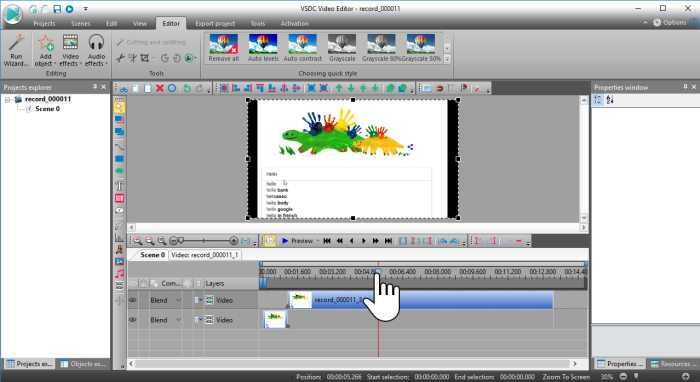700x382 pixels.
Task: Open the Options button in the top right
Action: click(670, 22)
